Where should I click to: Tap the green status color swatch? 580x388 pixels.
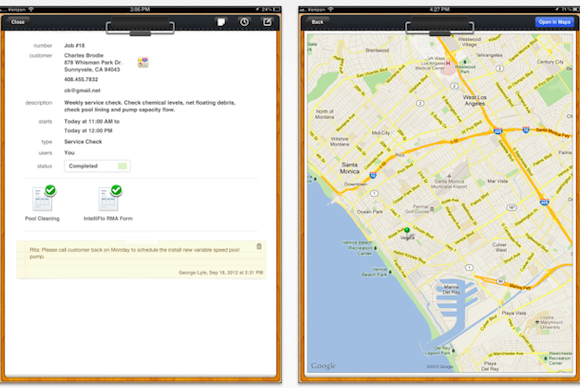(122, 166)
